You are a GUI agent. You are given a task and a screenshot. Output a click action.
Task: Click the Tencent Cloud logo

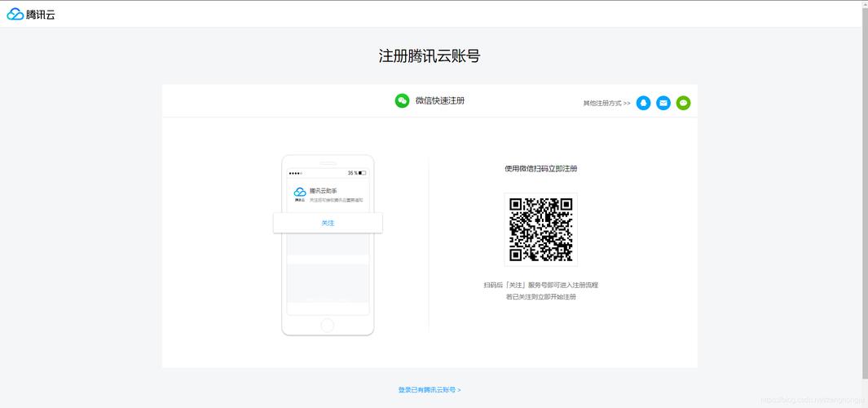click(31, 15)
